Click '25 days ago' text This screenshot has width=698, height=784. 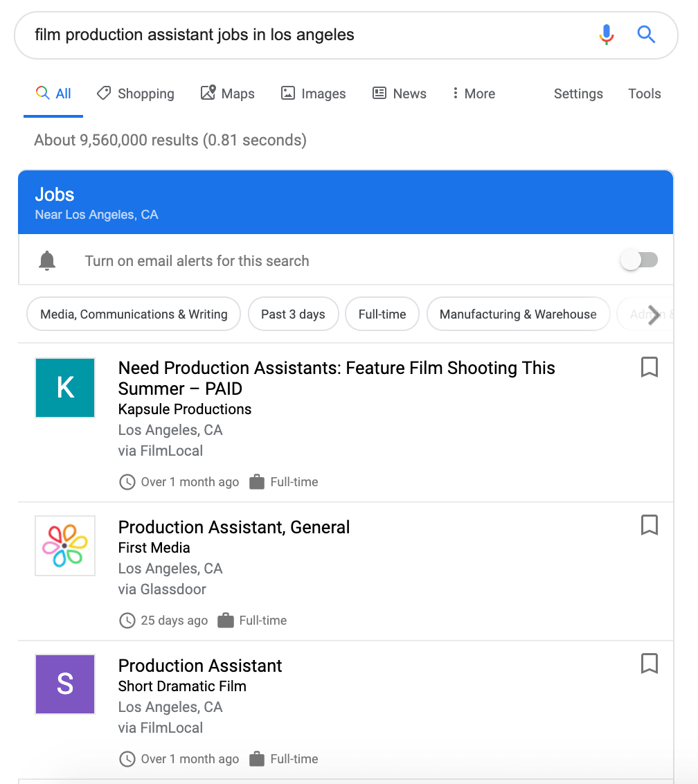174,621
